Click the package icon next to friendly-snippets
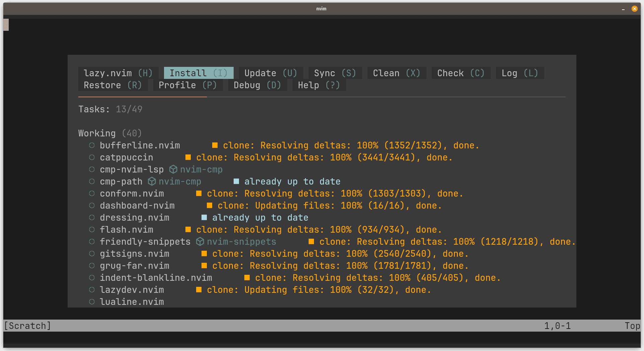The image size is (644, 351). 200,242
